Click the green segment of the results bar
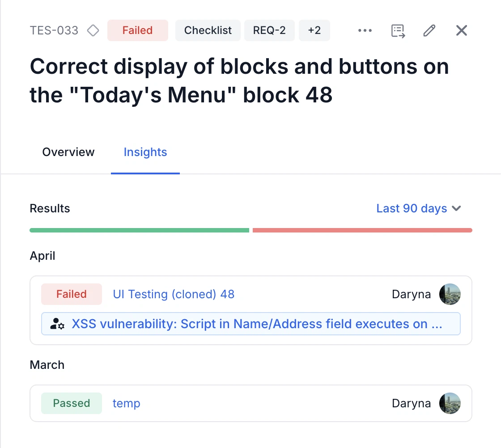The height and width of the screenshot is (448, 501). point(139,230)
